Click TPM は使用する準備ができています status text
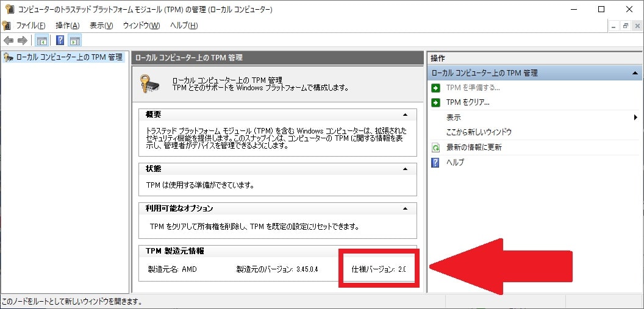 tap(200, 185)
